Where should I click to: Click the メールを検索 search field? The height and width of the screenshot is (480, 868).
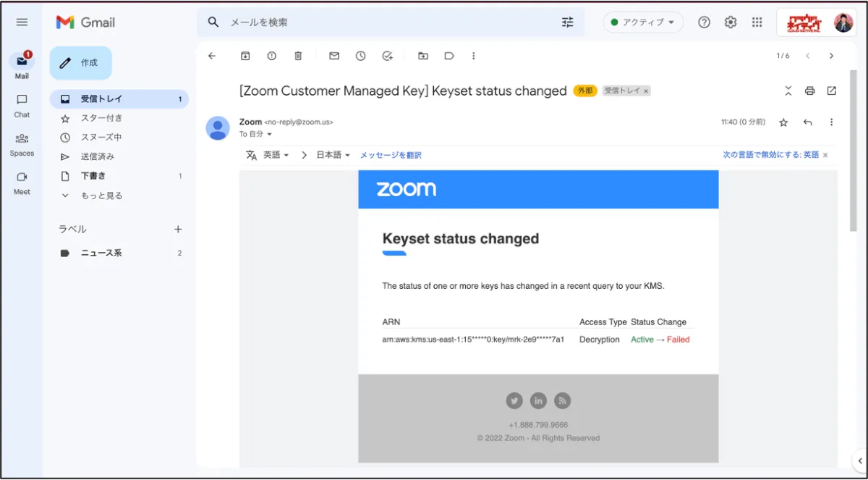tap(391, 22)
